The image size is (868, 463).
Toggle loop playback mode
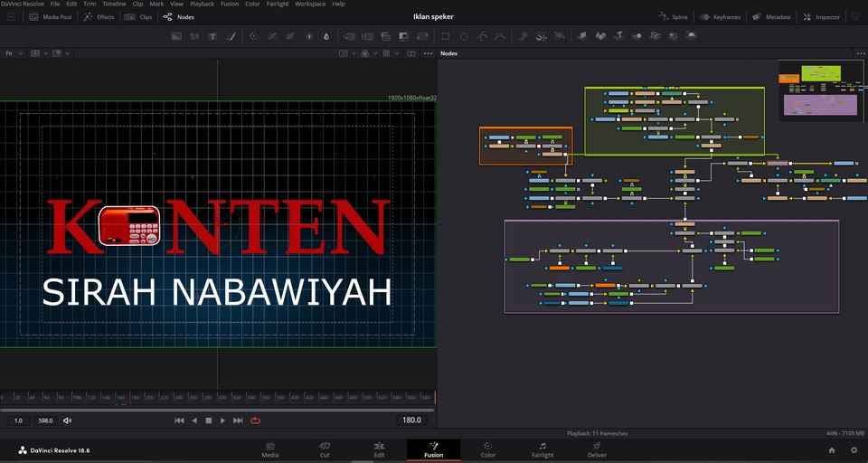click(x=255, y=420)
